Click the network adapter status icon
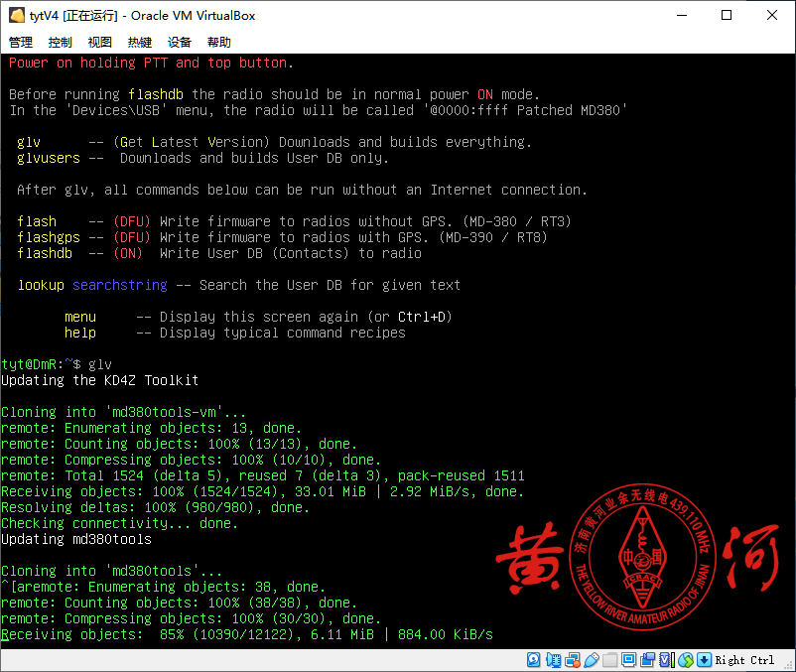The width and height of the screenshot is (796, 672). 573,660
